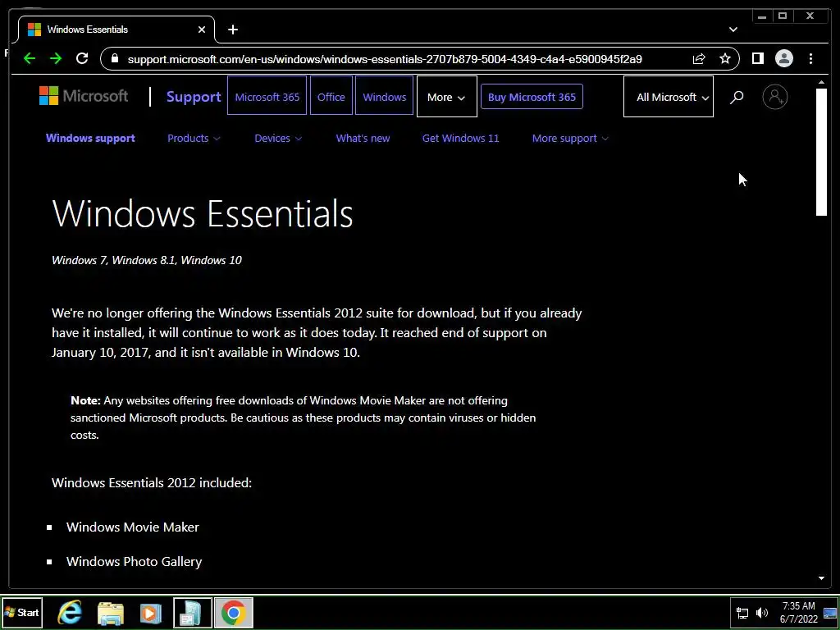The image size is (840, 630).
Task: Click the Chrome profile avatar icon
Action: (783, 58)
